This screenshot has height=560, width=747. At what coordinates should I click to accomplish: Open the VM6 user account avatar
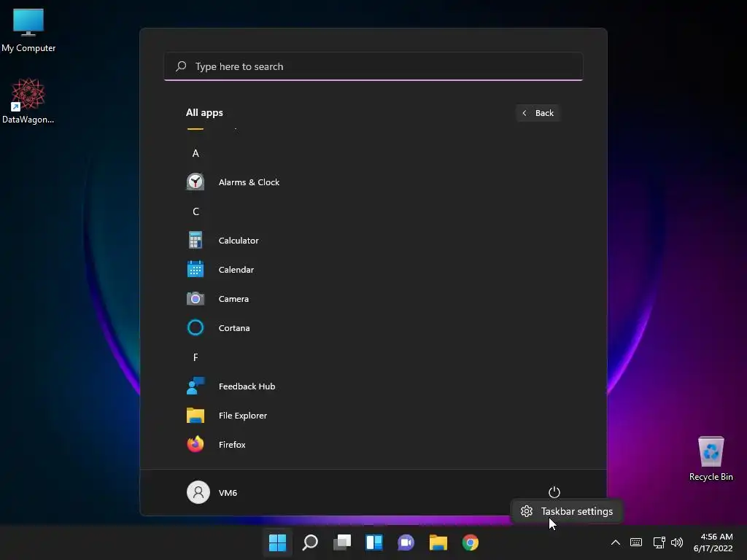pyautogui.click(x=198, y=492)
